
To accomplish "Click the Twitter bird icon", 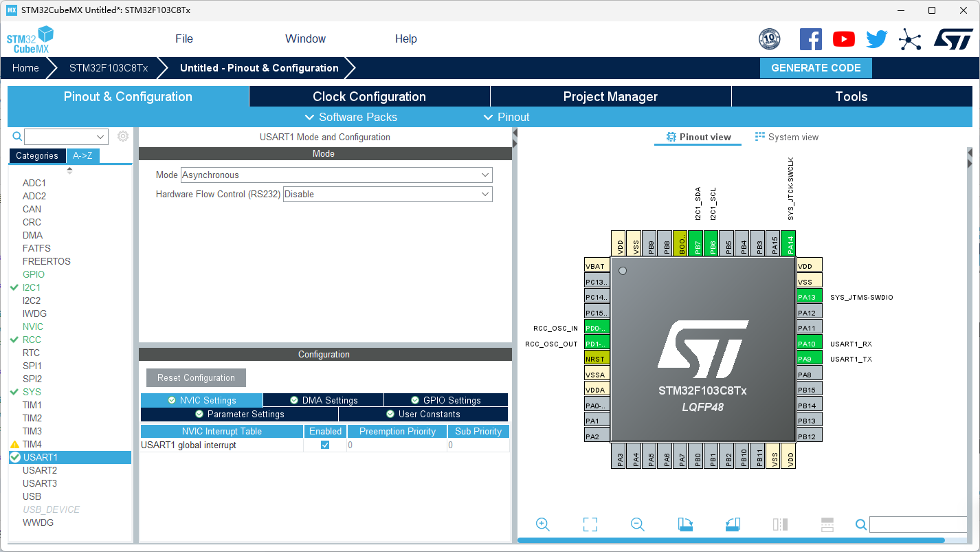I will tap(876, 39).
